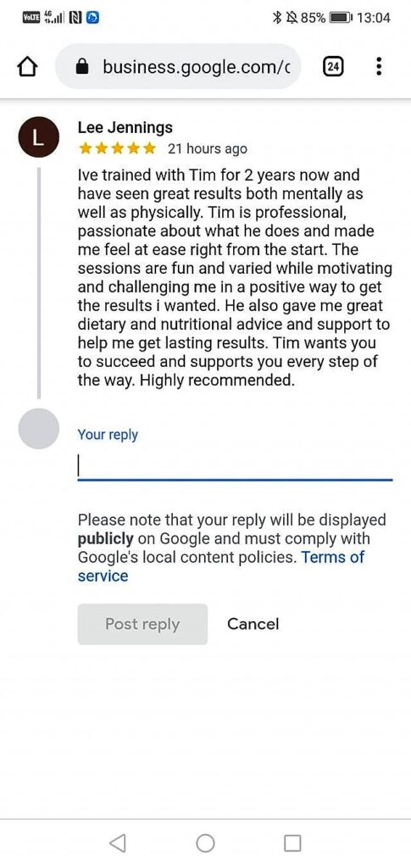Focus the Your reply text field

pyautogui.click(x=235, y=466)
